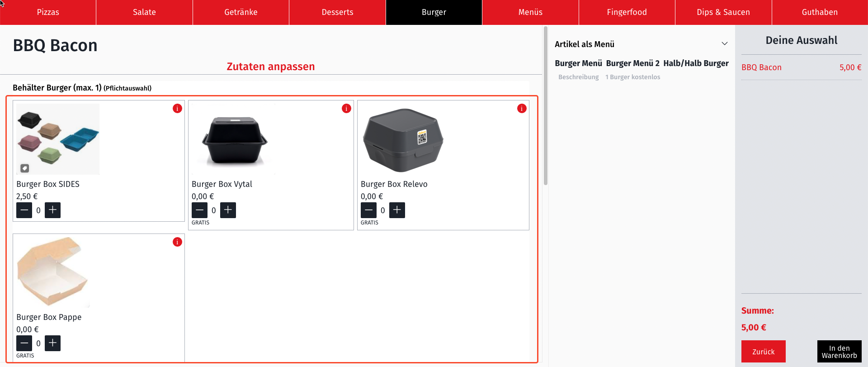Image resolution: width=868 pixels, height=367 pixels.
Task: Select the Burger Box Pappe thumbnail
Action: pos(53,272)
